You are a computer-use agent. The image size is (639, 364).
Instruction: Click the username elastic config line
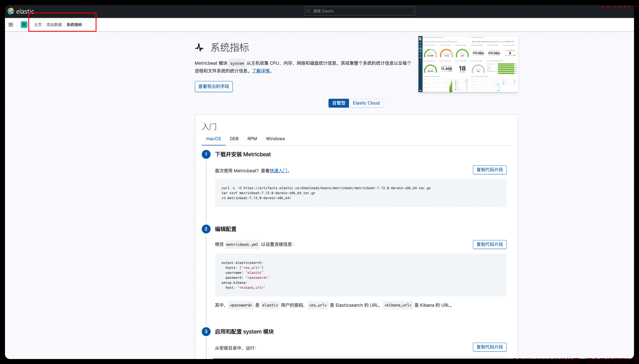pos(244,273)
